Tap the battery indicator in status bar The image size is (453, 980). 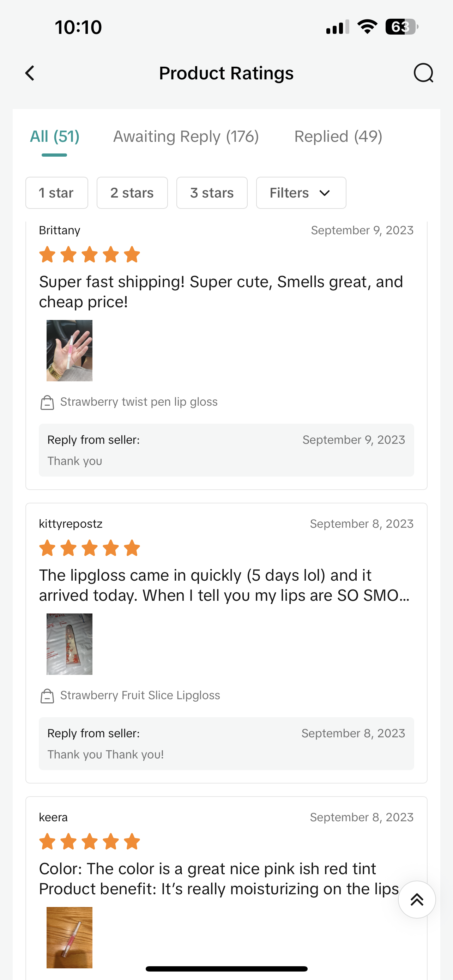(401, 27)
